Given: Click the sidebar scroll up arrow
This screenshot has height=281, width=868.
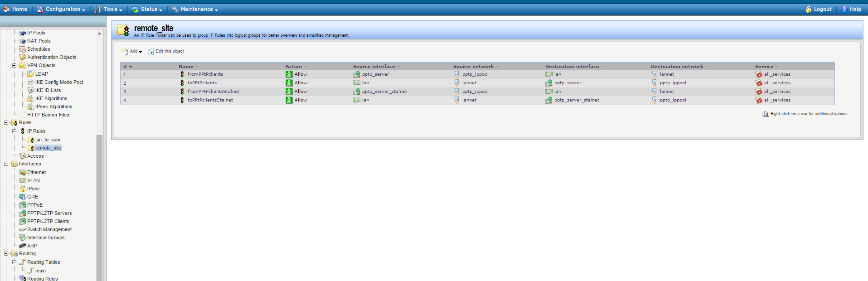Looking at the screenshot, I should pyautogui.click(x=99, y=34).
